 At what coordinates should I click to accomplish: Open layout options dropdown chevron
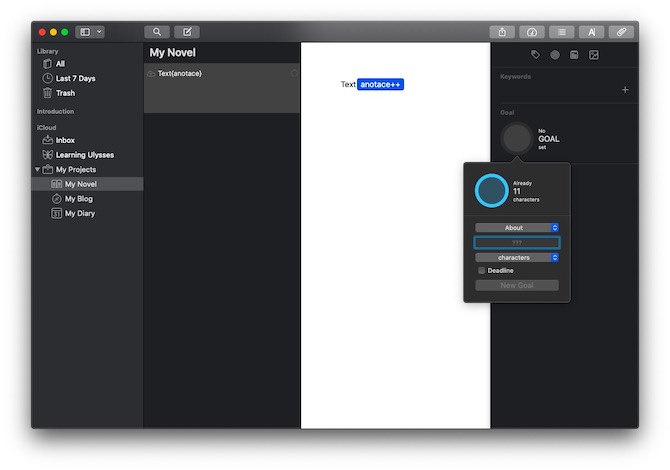[x=99, y=32]
